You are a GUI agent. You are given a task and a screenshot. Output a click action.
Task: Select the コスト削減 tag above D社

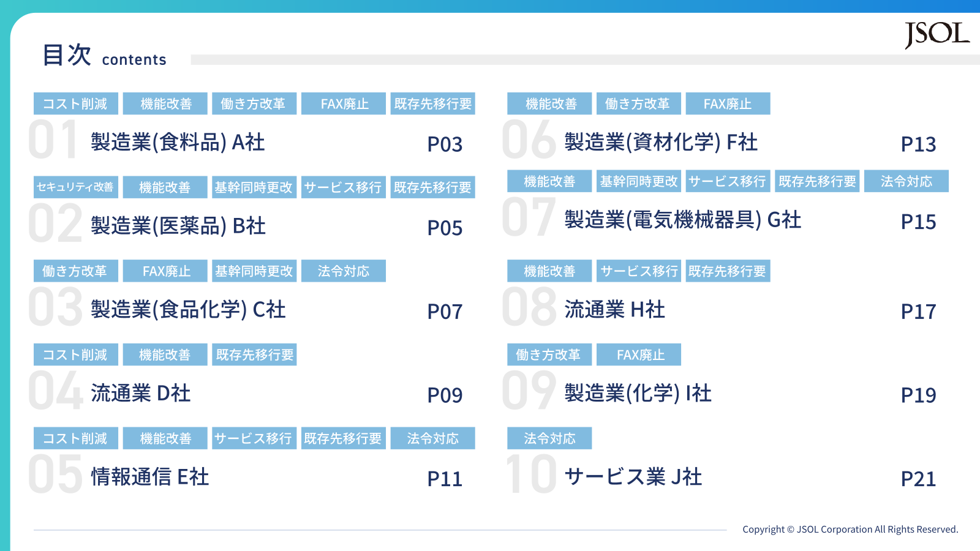[76, 354]
